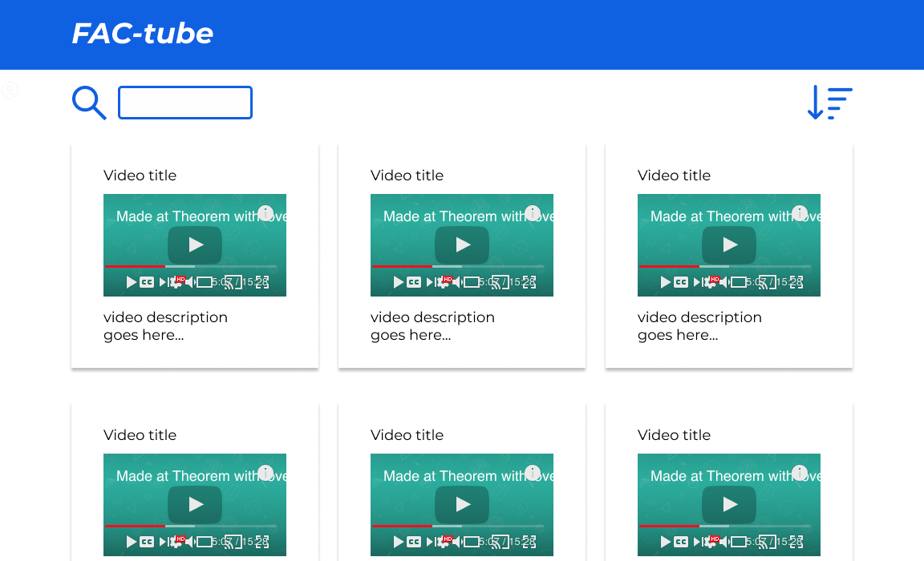Go fullscreen on the top row's third video

[796, 282]
